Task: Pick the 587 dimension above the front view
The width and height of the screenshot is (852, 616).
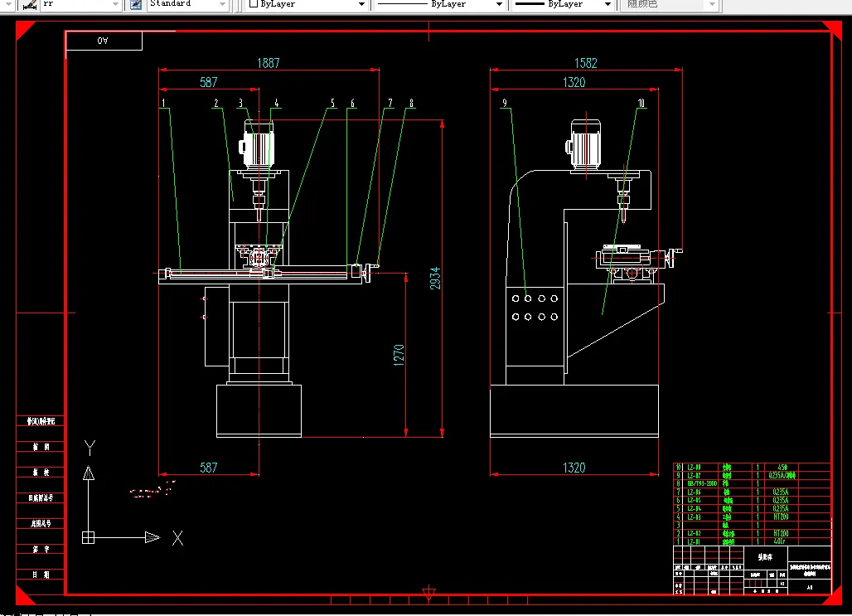Action: tap(209, 82)
